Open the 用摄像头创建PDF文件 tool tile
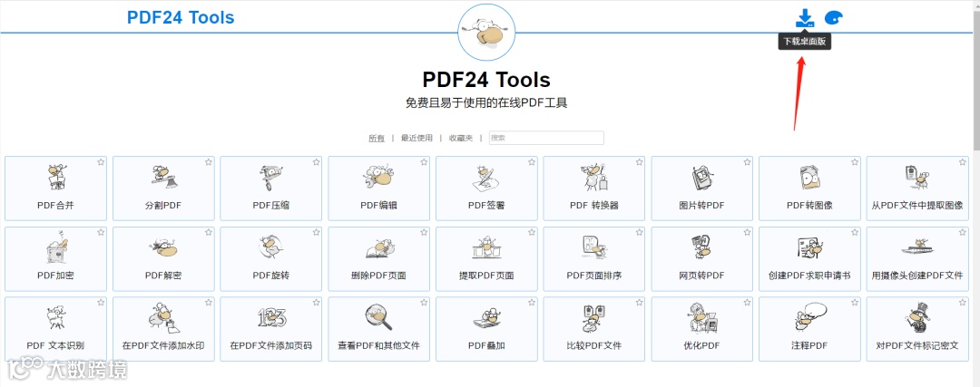980x387 pixels. point(917,259)
